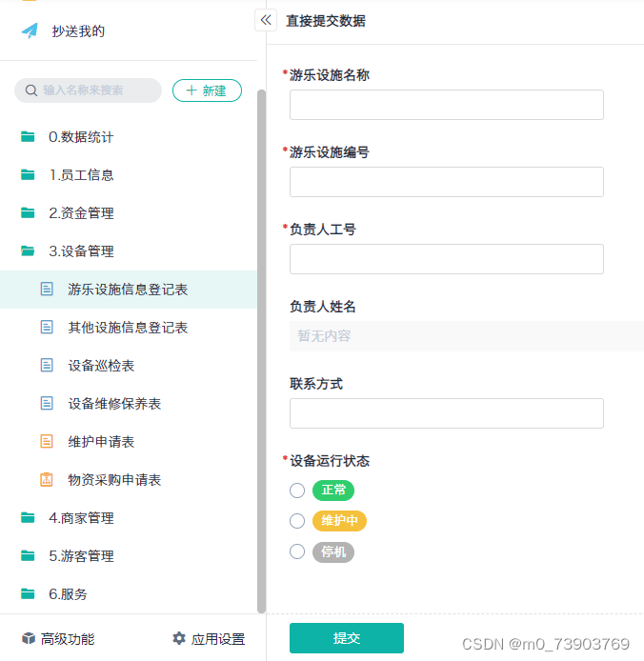Screen dimensions: 644x661
Task: Expand the 1.员工信息 folder
Action: (129, 174)
